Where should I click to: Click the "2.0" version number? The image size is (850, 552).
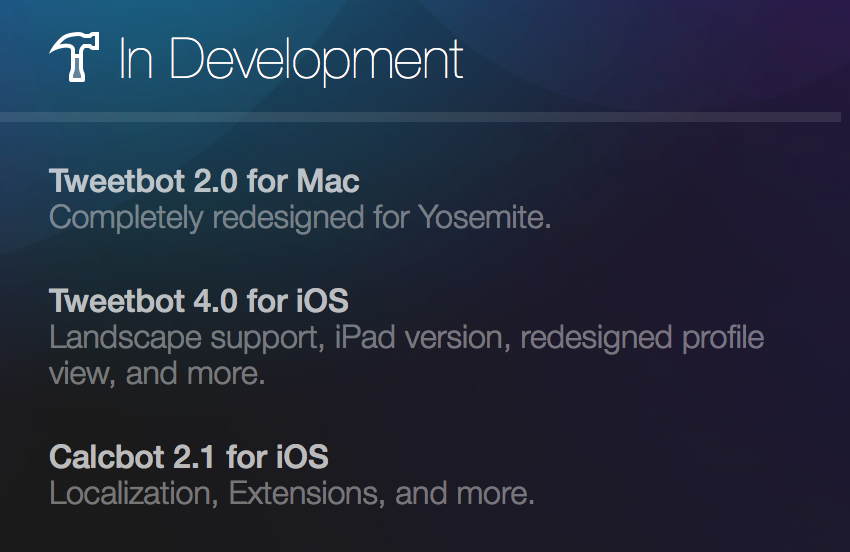(x=219, y=182)
